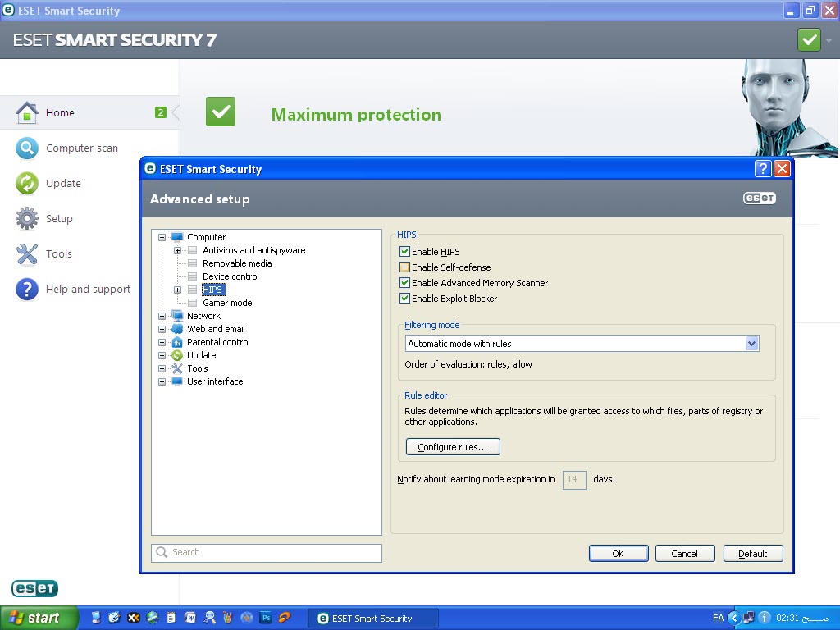Toggle Enable Advanced Memory Scanner

pyautogui.click(x=405, y=282)
